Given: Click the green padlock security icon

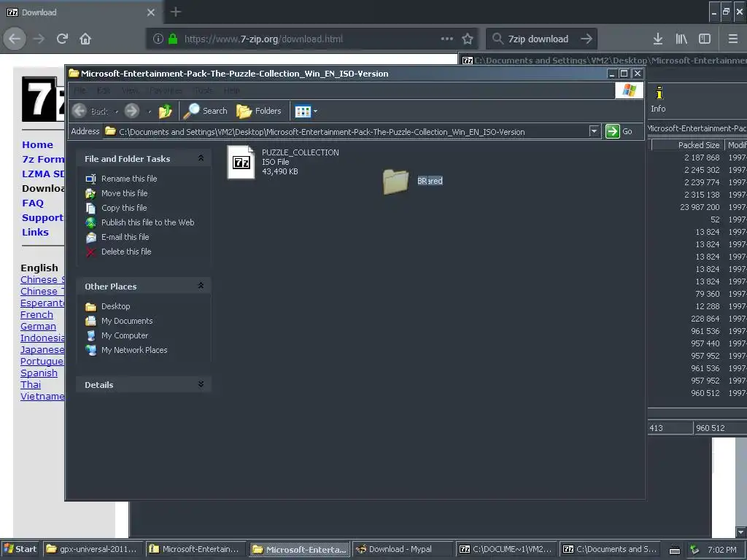Looking at the screenshot, I should 173,39.
